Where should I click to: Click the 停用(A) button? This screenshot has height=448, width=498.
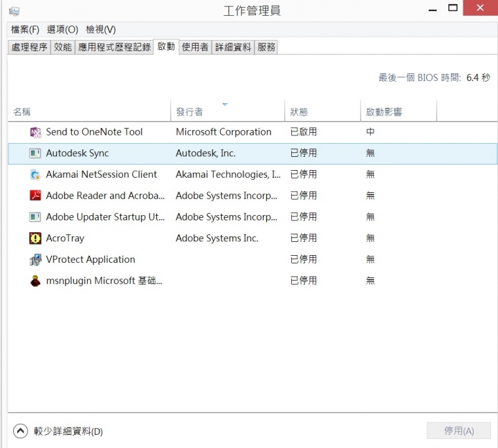click(459, 431)
